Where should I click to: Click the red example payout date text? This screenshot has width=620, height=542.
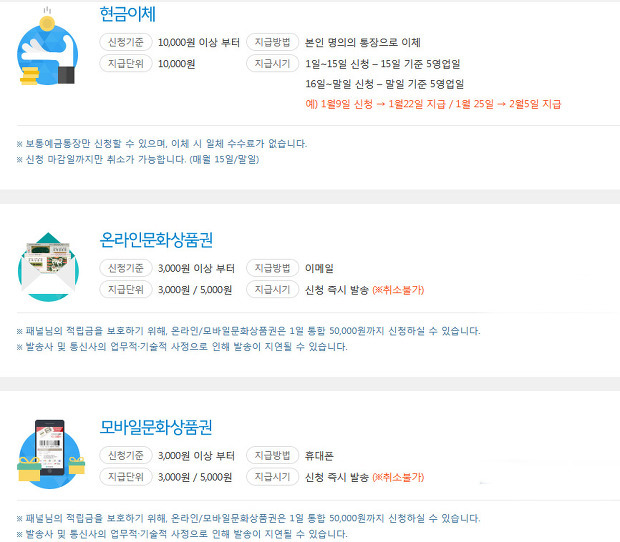(433, 104)
